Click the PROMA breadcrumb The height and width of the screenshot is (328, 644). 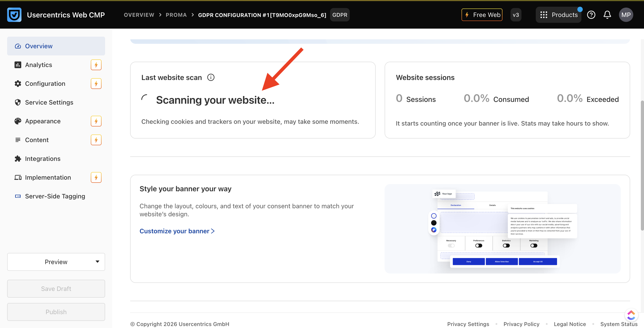(x=176, y=15)
